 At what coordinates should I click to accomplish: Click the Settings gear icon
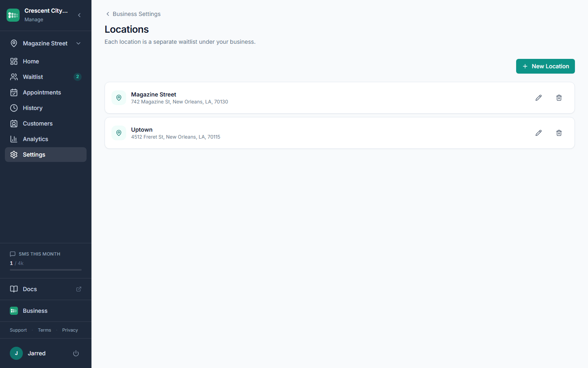[14, 155]
